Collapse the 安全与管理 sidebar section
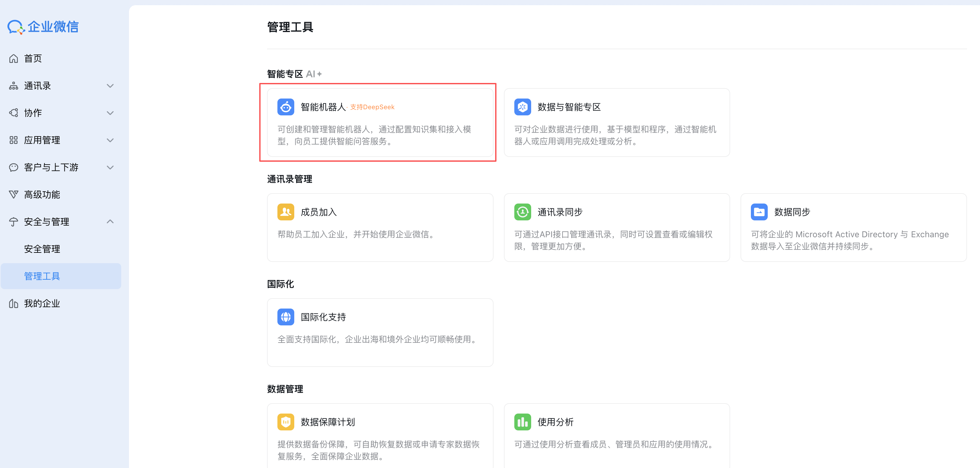This screenshot has width=980, height=468. click(110, 221)
